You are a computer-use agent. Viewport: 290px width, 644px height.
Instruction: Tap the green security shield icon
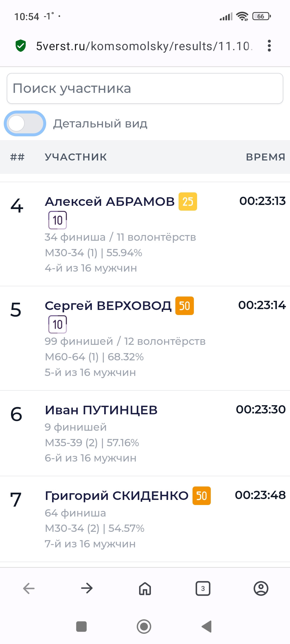coord(21,46)
